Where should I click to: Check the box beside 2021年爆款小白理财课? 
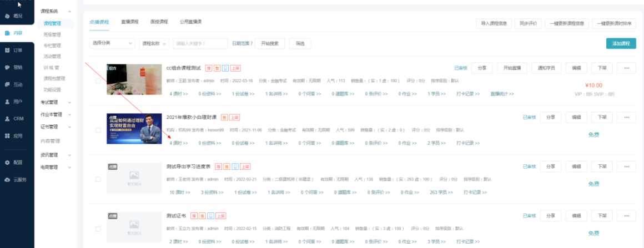(x=98, y=130)
